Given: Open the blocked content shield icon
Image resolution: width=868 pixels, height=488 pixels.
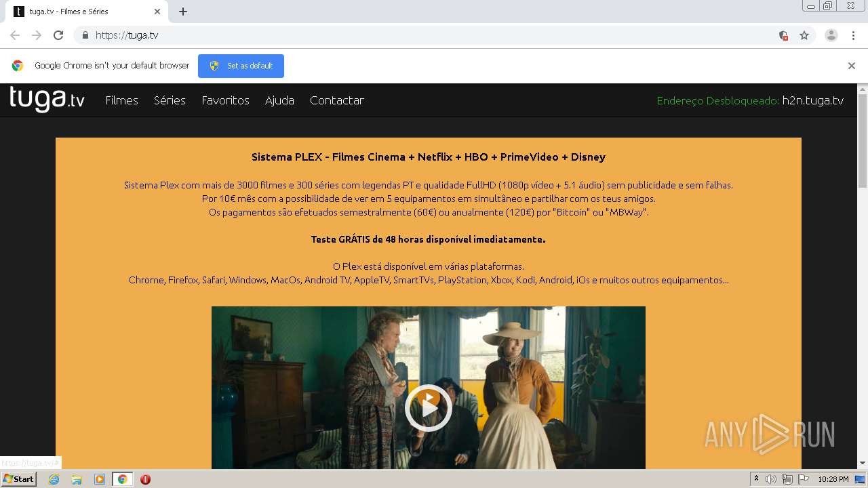Looking at the screenshot, I should pyautogui.click(x=783, y=35).
